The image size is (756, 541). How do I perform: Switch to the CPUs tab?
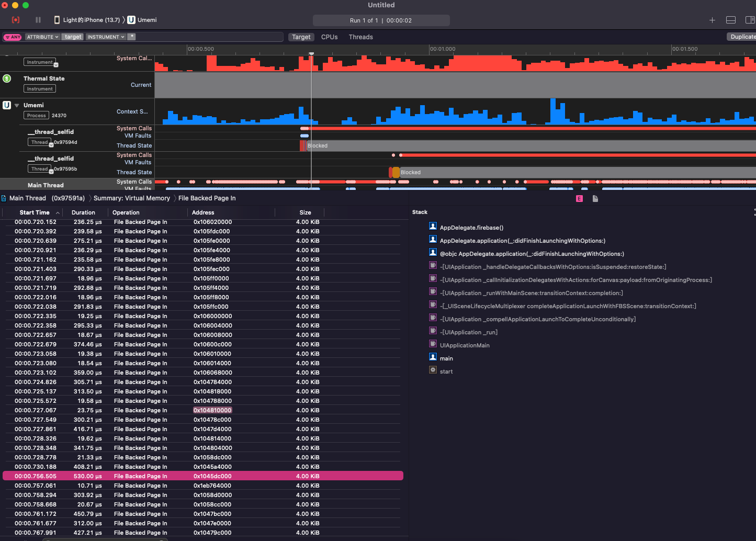[330, 37]
